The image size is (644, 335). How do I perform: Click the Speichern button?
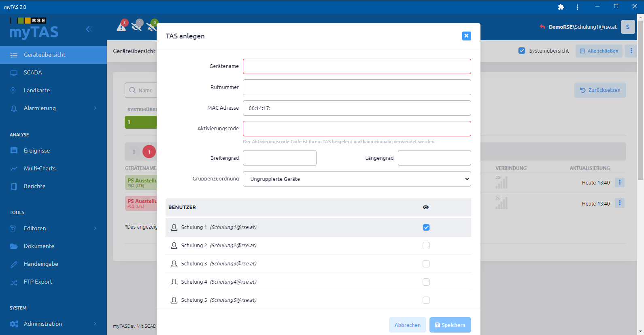pyautogui.click(x=450, y=325)
